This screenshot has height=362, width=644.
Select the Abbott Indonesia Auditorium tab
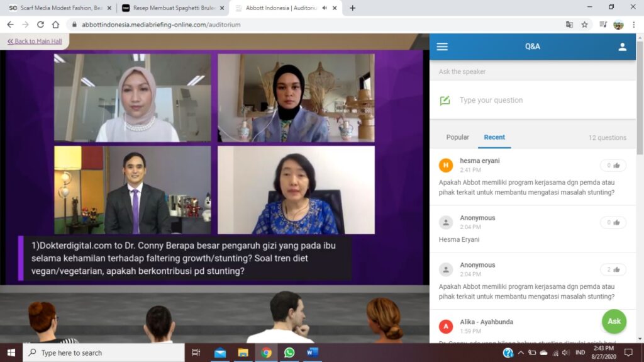[284, 8]
